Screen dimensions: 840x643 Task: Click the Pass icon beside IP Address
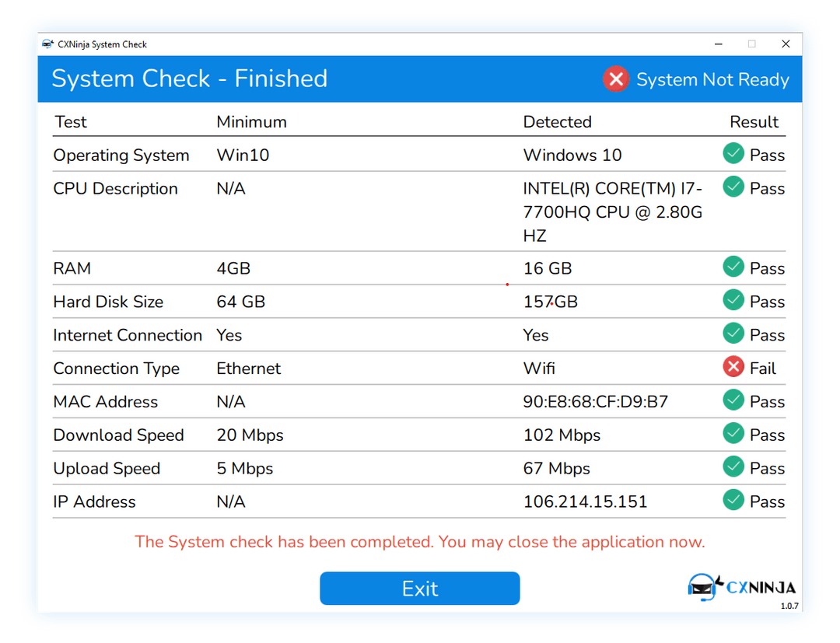[733, 501]
